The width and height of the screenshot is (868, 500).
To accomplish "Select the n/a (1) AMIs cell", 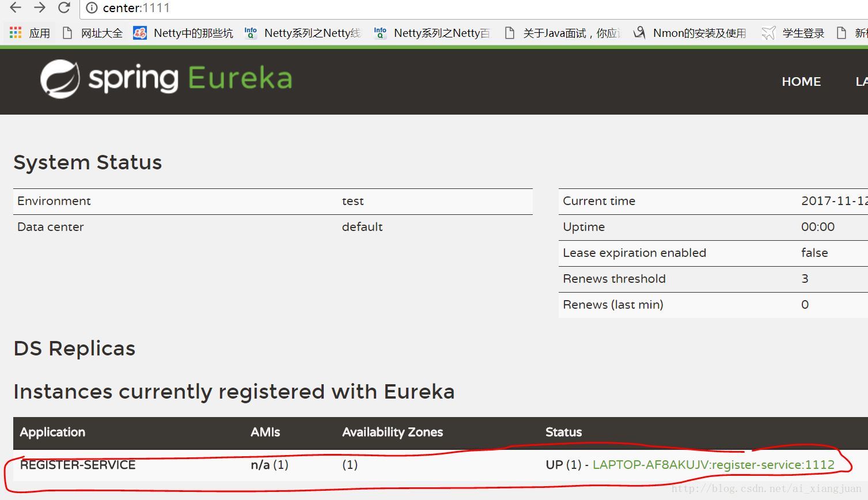I will click(x=270, y=465).
